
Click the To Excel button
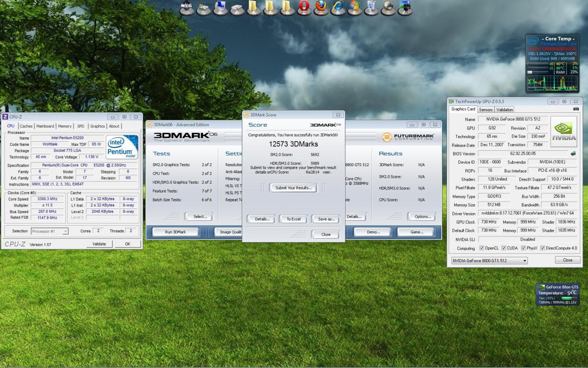[293, 219]
